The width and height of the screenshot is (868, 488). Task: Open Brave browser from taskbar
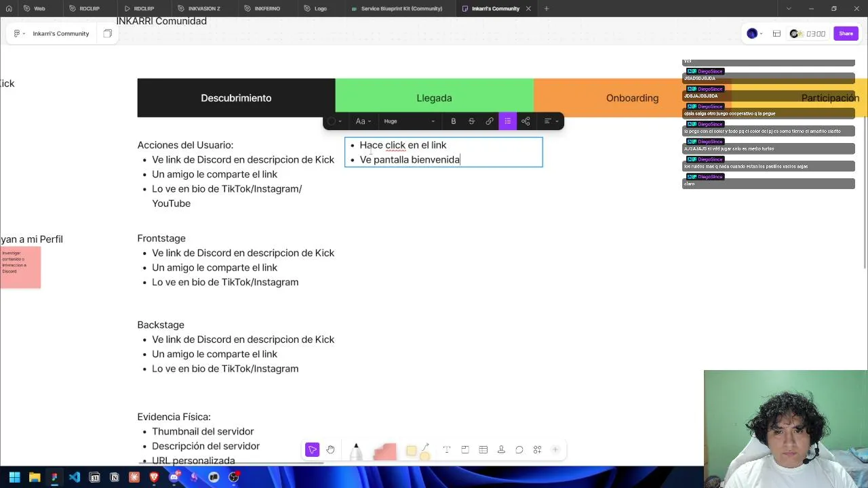point(154,477)
